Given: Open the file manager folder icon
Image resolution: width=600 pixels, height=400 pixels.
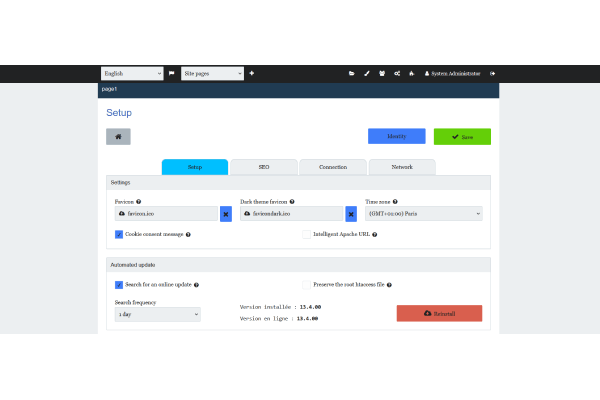Looking at the screenshot, I should [351, 73].
